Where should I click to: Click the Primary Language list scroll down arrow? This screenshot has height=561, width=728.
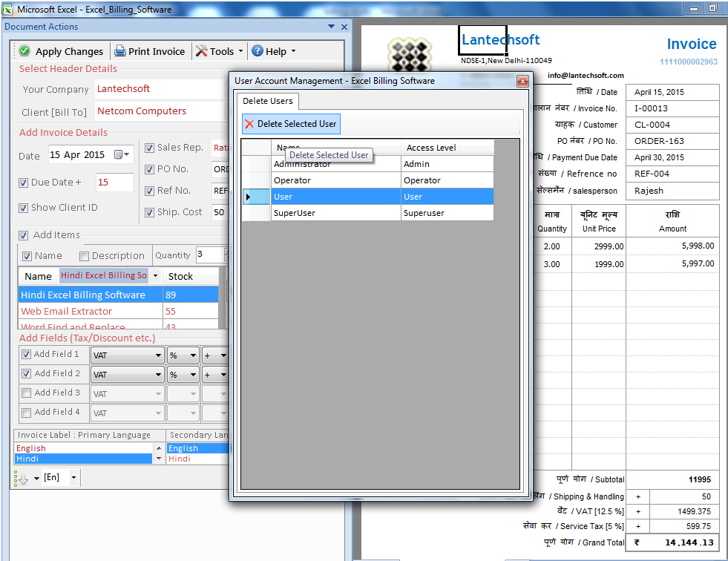[x=159, y=459]
